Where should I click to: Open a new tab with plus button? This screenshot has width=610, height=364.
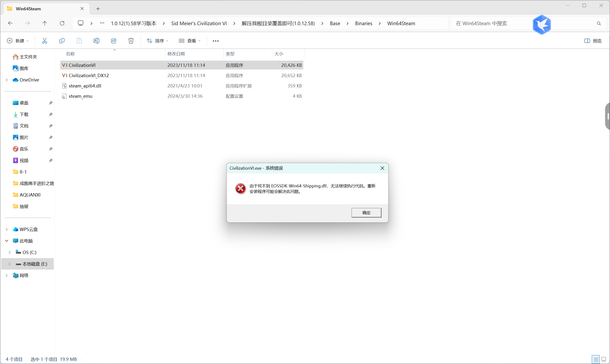click(x=98, y=9)
